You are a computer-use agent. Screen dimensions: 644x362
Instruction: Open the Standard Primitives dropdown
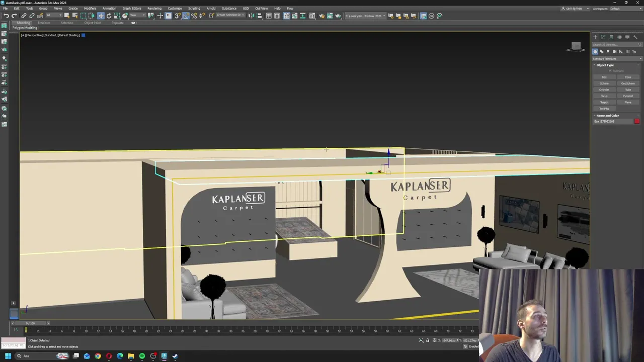[616, 59]
